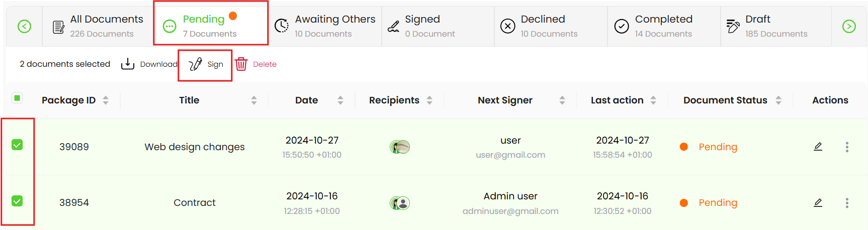868x230 pixels.
Task: Open more actions for package 39089
Action: [847, 147]
